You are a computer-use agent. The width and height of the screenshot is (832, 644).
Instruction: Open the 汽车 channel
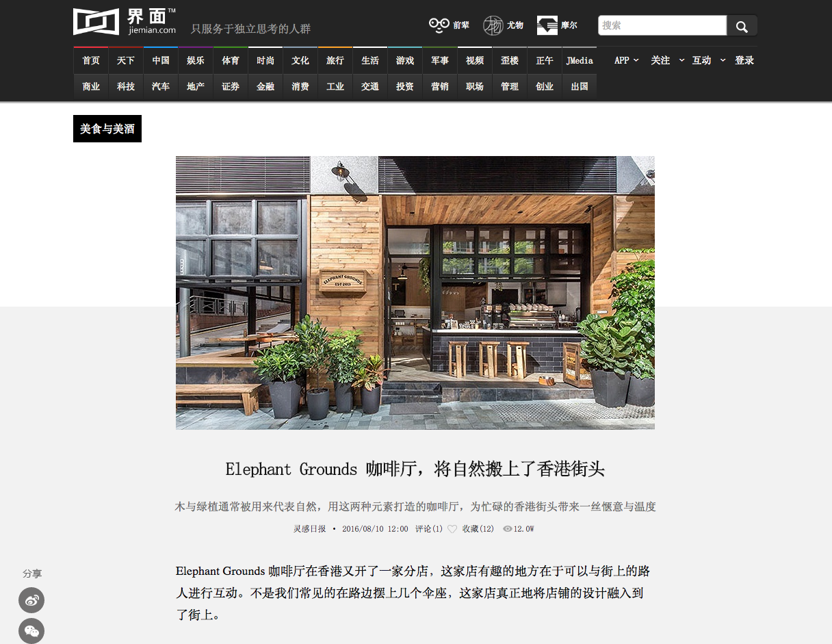[160, 86]
